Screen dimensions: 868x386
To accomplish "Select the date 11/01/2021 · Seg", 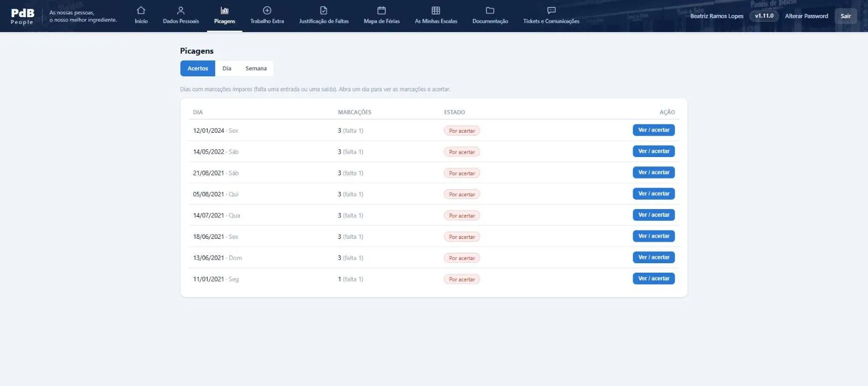I will coord(216,279).
